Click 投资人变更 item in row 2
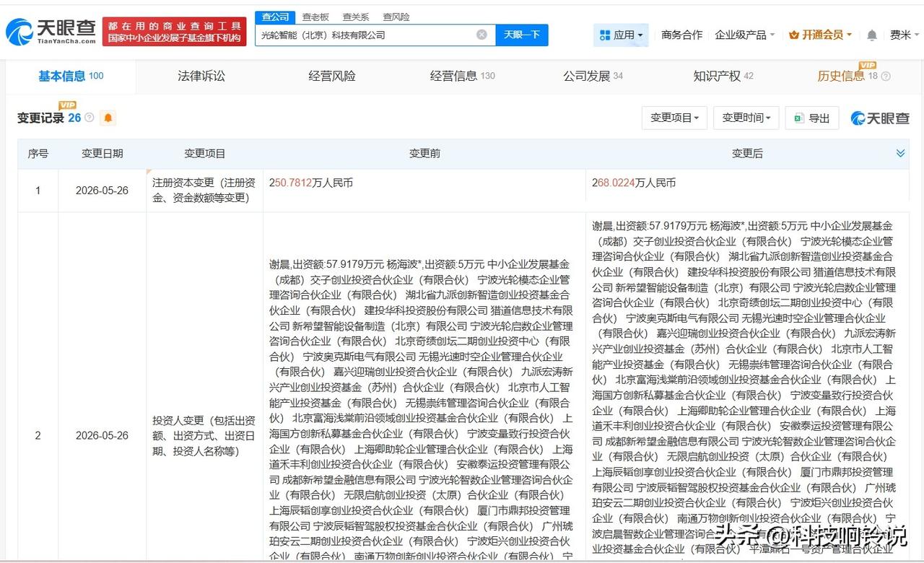The width and height of the screenshot is (924, 563). (x=205, y=436)
